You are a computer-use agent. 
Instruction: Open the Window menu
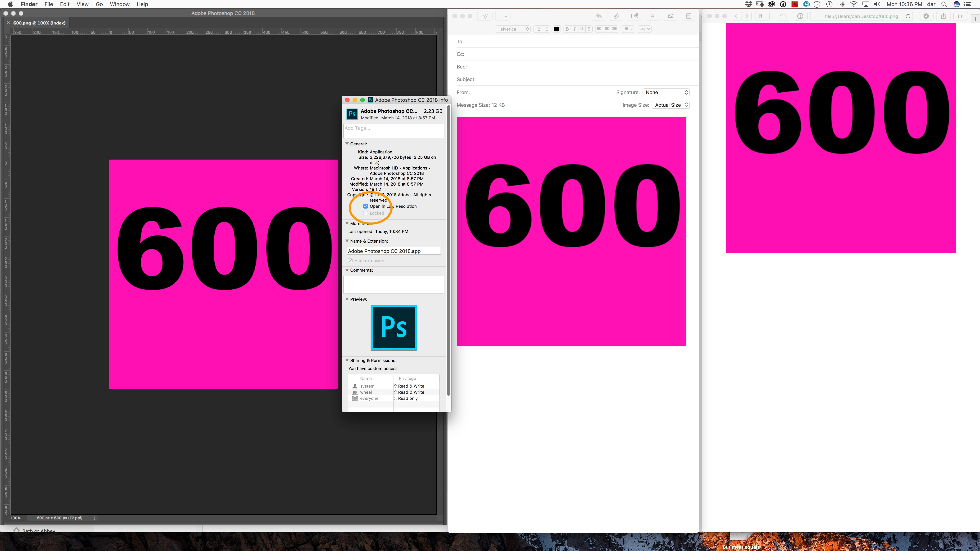(119, 4)
